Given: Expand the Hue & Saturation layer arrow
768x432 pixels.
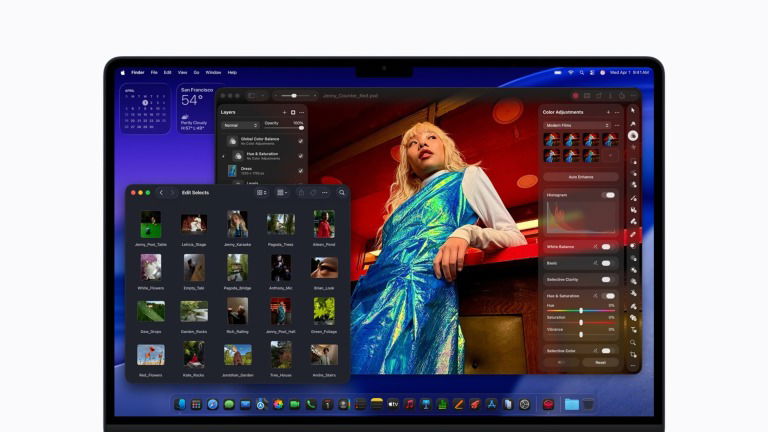Looking at the screenshot, I should click(223, 156).
